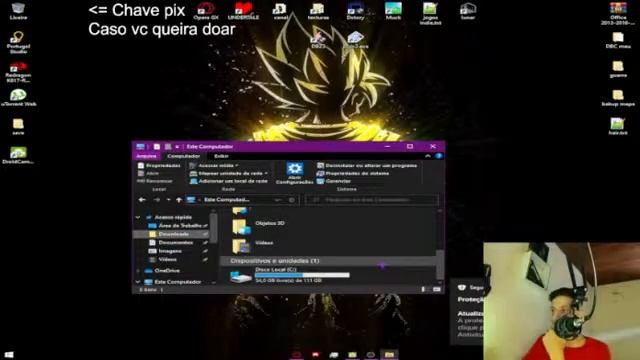
Task: Click Desinstalar ou alterar um programa
Action: pyautogui.click(x=367, y=165)
